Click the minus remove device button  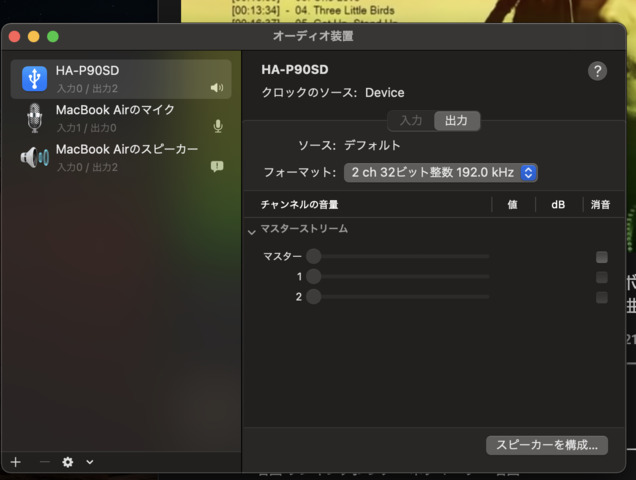pyautogui.click(x=45, y=462)
